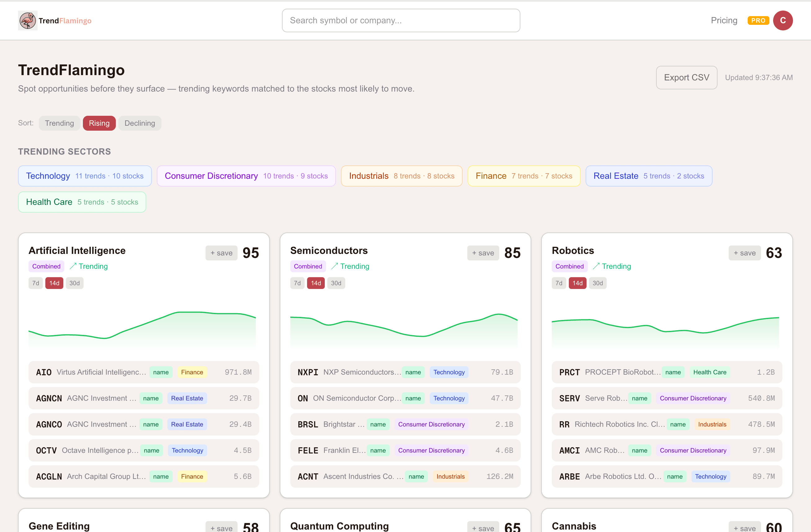Click the Combined badge on Artificial Intelligence

pyautogui.click(x=46, y=266)
